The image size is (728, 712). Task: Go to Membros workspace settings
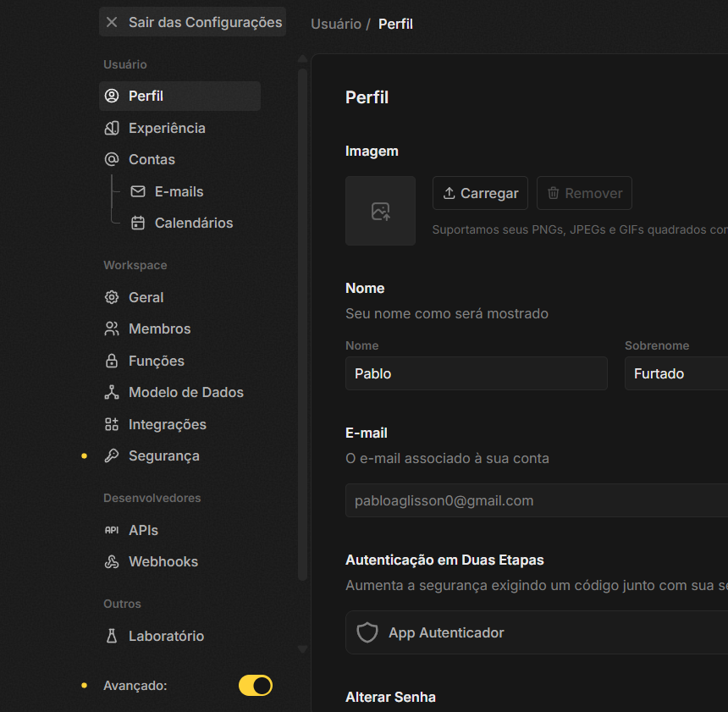pos(159,329)
